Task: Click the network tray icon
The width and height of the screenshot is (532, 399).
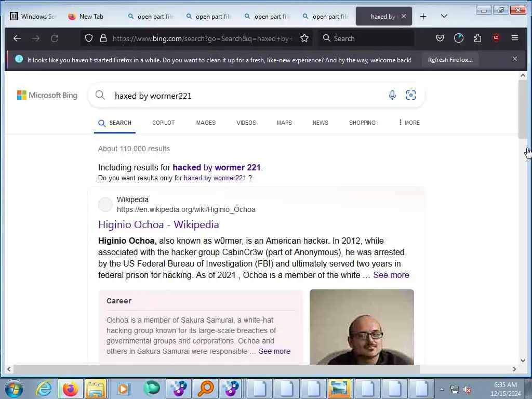Action: [454, 390]
